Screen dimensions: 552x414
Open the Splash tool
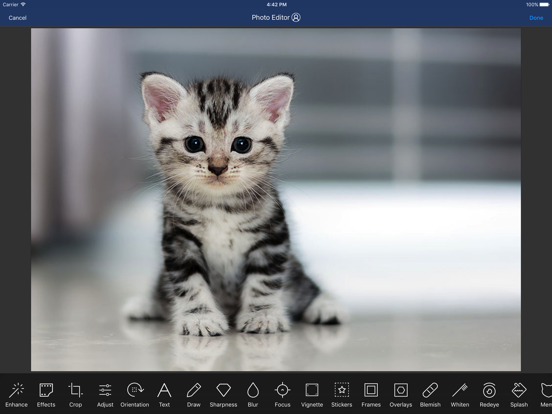click(519, 395)
